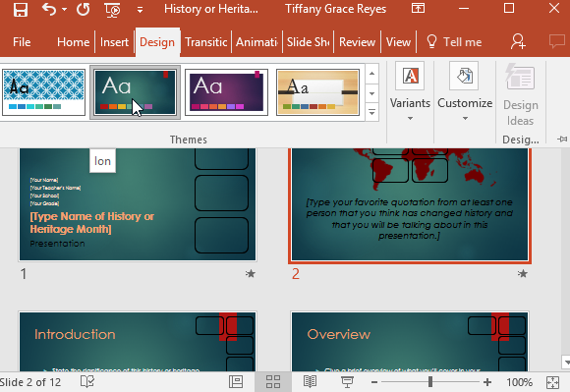Click Tell me search box
This screenshot has height=392, width=570.
[454, 42]
